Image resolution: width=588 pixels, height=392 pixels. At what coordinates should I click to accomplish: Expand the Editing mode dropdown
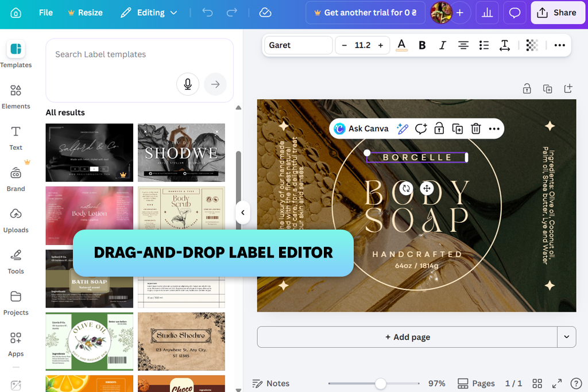(149, 13)
